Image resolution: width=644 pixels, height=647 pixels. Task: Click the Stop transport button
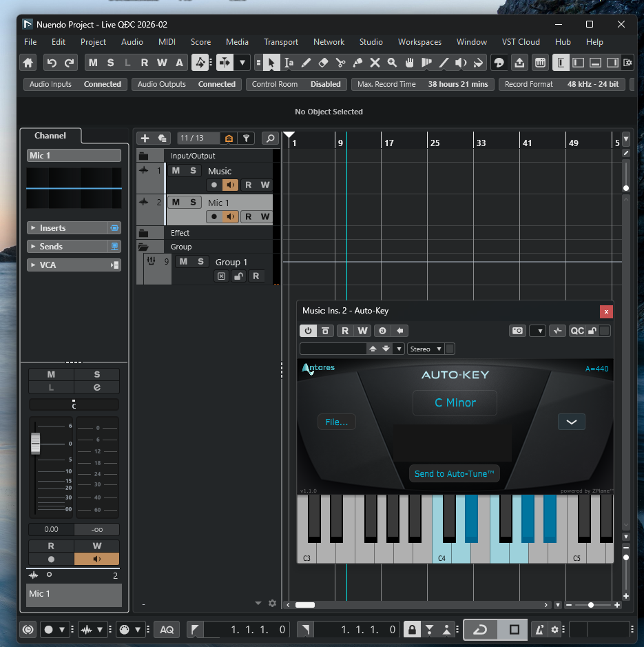pyautogui.click(x=514, y=630)
